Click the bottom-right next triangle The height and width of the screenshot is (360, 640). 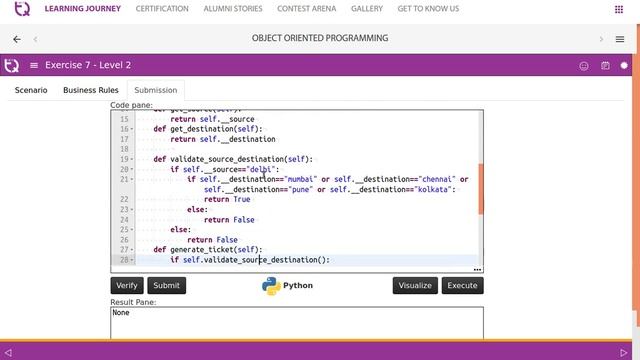pos(623,352)
